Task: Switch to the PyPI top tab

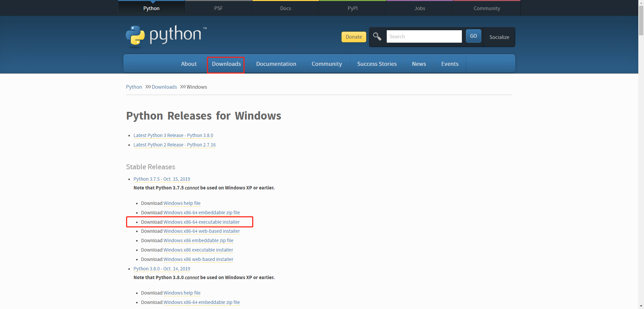Action: click(x=352, y=8)
